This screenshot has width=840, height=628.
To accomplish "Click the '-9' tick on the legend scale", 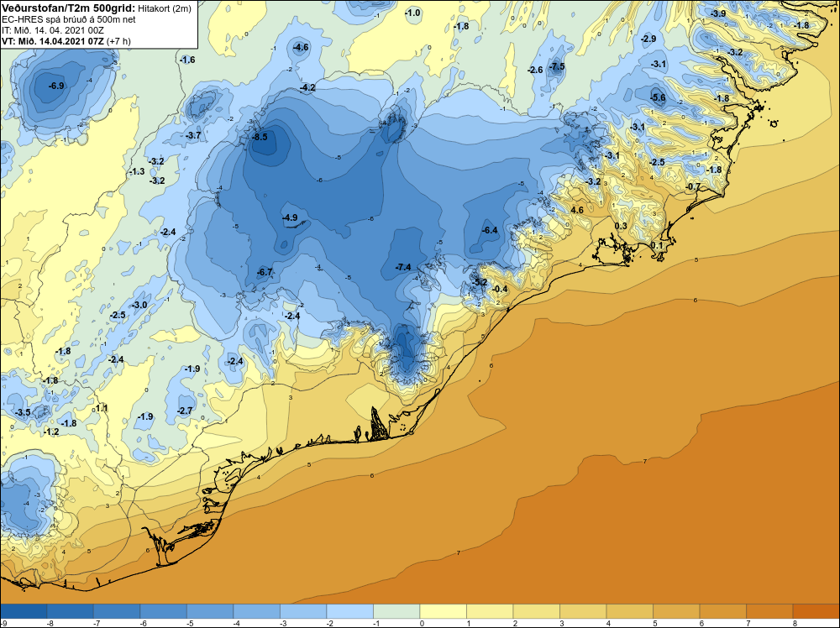I will click(x=3, y=623).
